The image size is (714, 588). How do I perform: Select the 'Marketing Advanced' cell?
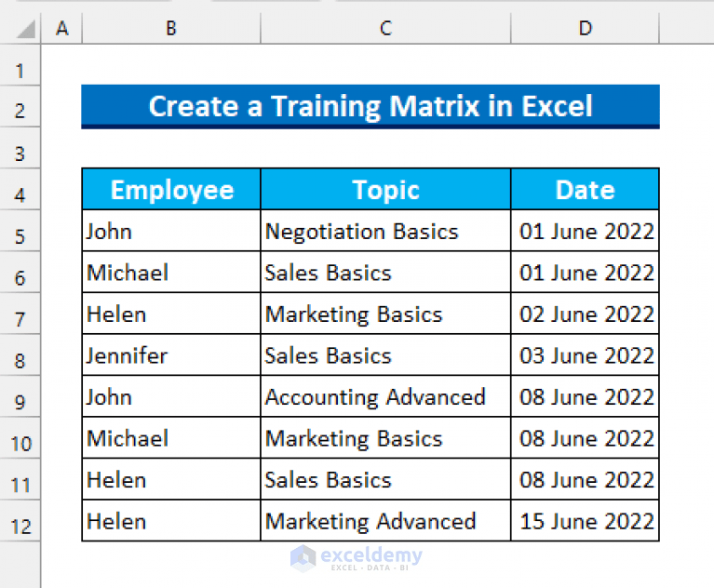click(x=385, y=521)
